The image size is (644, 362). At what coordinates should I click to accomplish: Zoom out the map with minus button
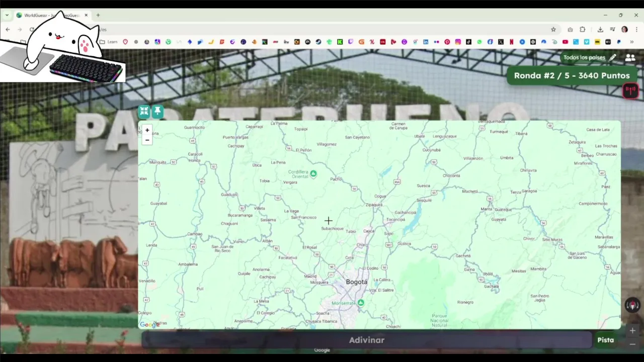point(147,140)
